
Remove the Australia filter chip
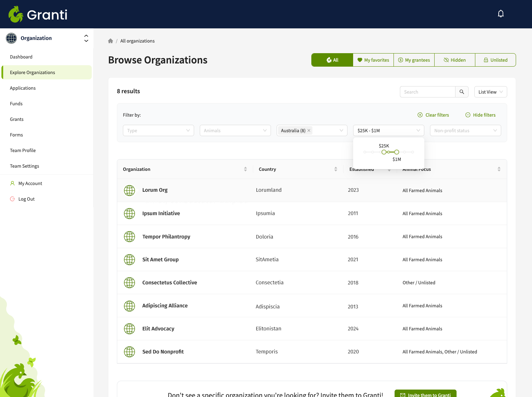tap(309, 130)
